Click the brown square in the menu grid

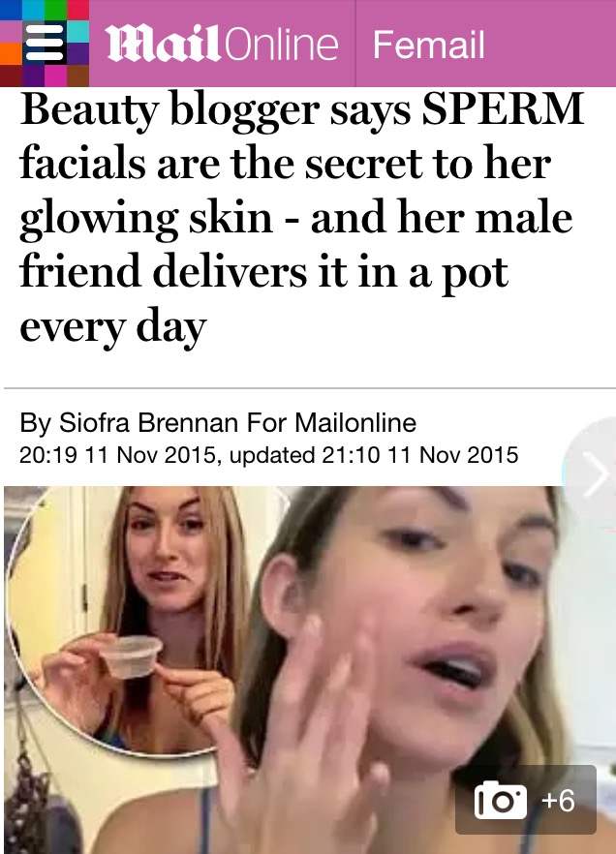tap(77, 76)
